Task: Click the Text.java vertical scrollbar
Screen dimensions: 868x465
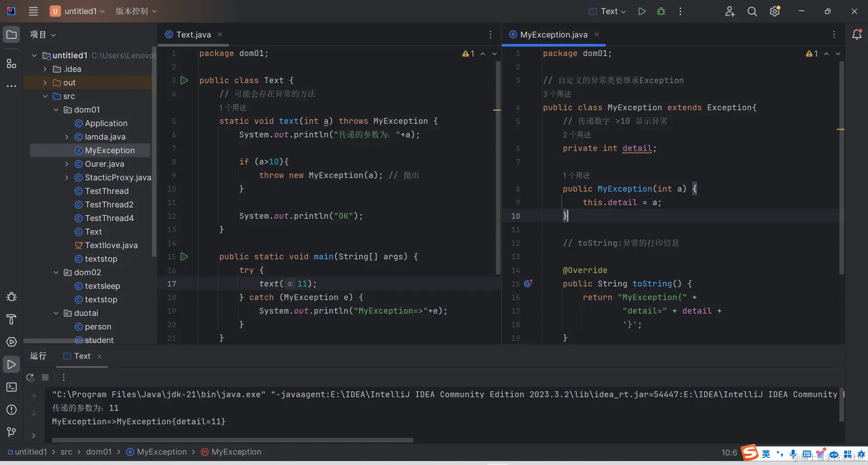Action: click(498, 167)
